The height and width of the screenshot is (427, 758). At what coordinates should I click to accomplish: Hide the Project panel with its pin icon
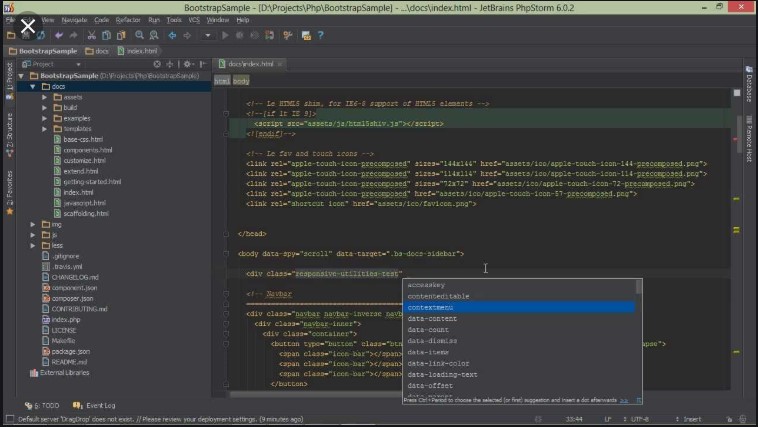pos(203,64)
